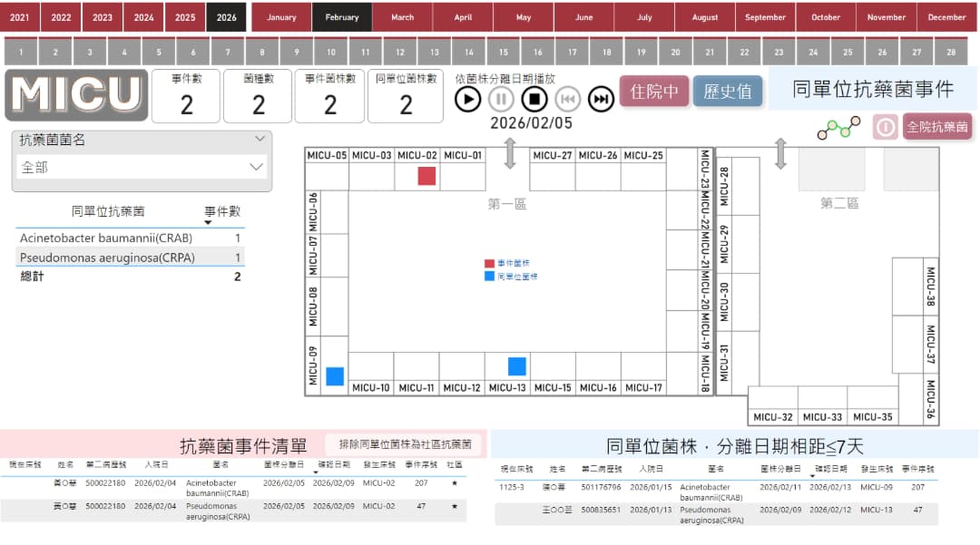Click the red square in MICU-02
This screenshot has width=980, height=545.
click(426, 176)
